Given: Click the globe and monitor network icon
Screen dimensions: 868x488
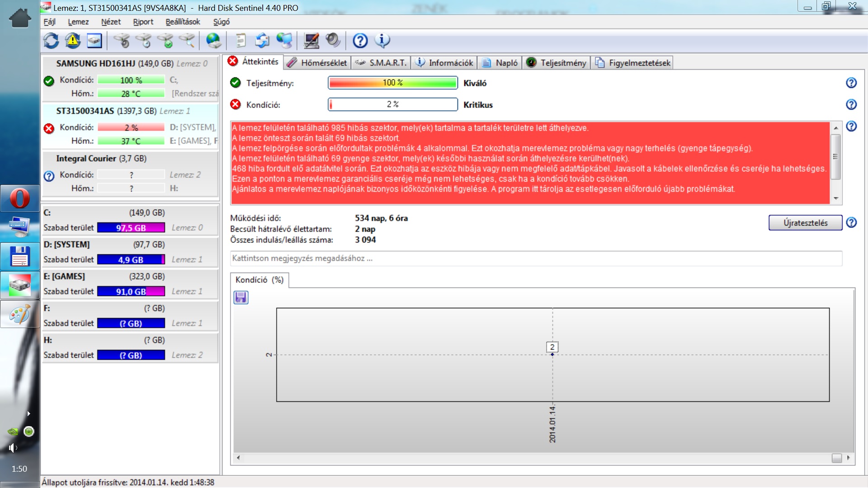Looking at the screenshot, I should [x=284, y=41].
